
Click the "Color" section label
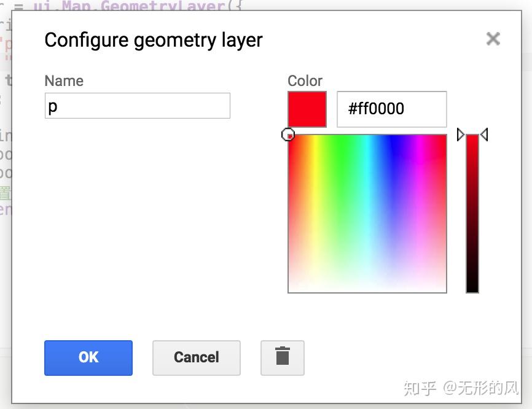(x=305, y=81)
